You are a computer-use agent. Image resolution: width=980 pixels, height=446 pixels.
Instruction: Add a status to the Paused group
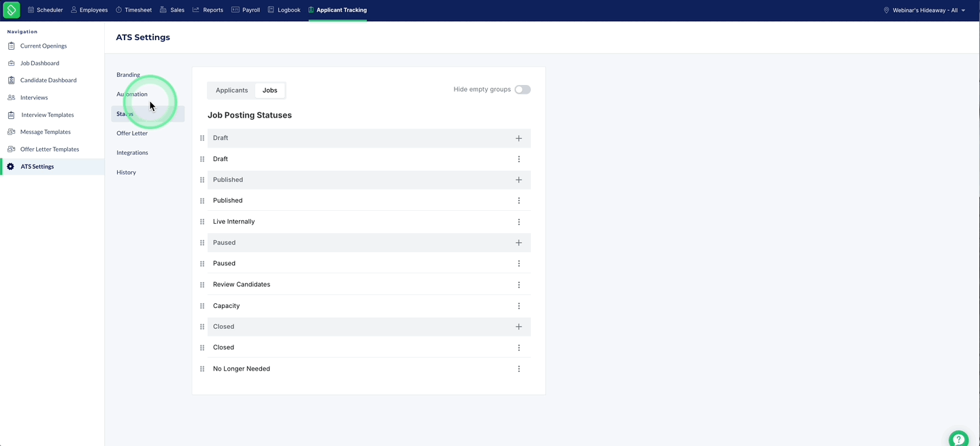click(519, 243)
